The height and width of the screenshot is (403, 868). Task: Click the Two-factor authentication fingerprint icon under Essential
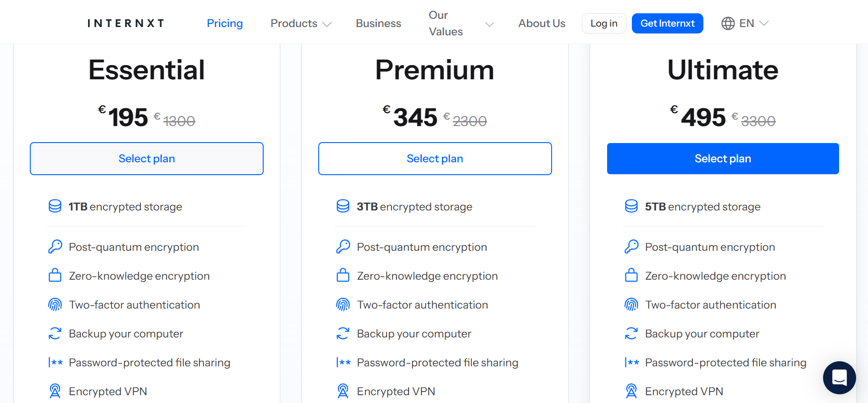click(x=55, y=304)
